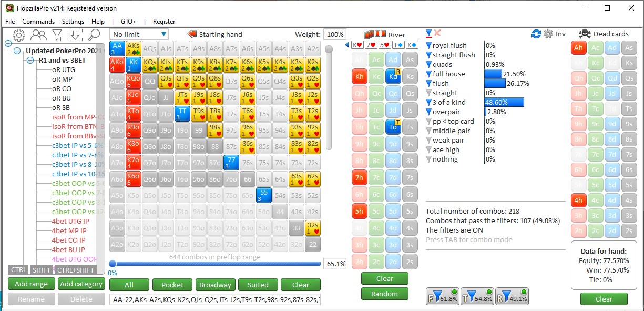Toggle the full house filter funnel
Viewport: 644px width, 311px height.
tap(428, 74)
